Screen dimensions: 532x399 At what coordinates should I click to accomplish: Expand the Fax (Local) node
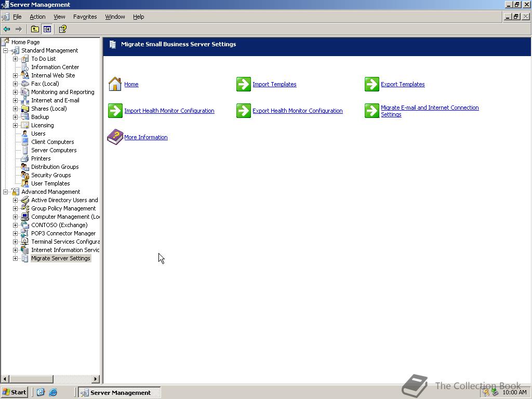15,84
